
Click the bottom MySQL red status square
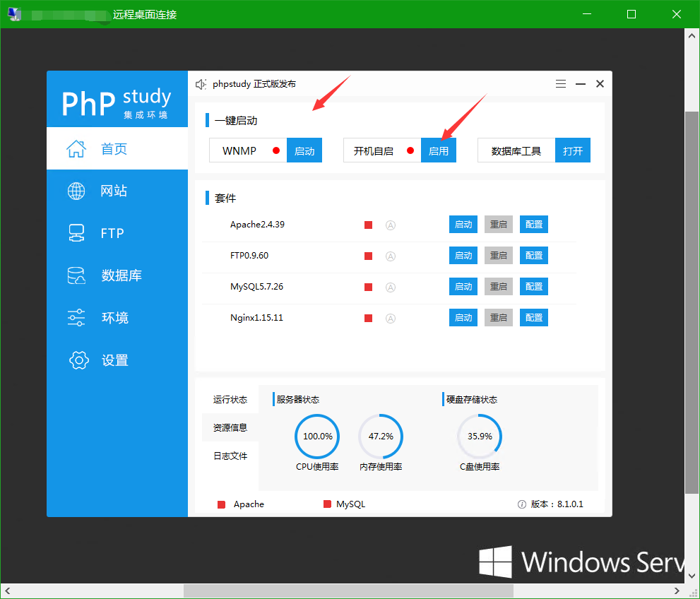[327, 504]
